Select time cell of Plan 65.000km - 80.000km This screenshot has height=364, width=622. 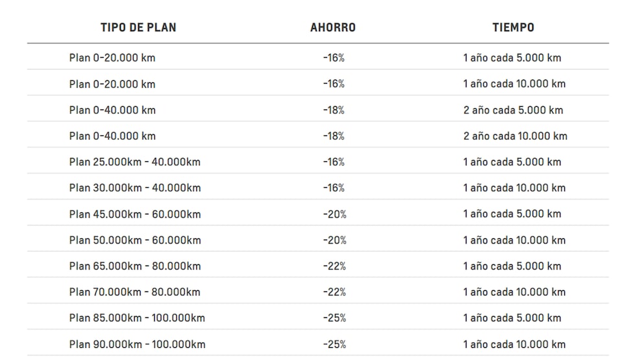(x=512, y=266)
